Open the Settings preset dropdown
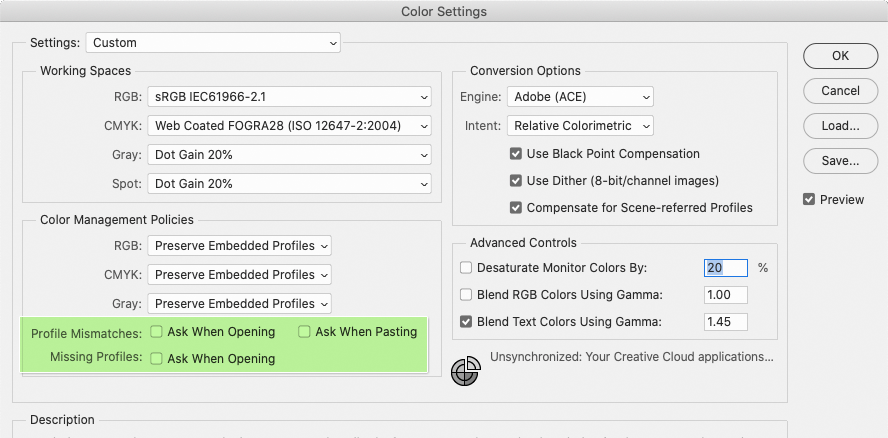Image resolution: width=888 pixels, height=438 pixels. click(213, 43)
